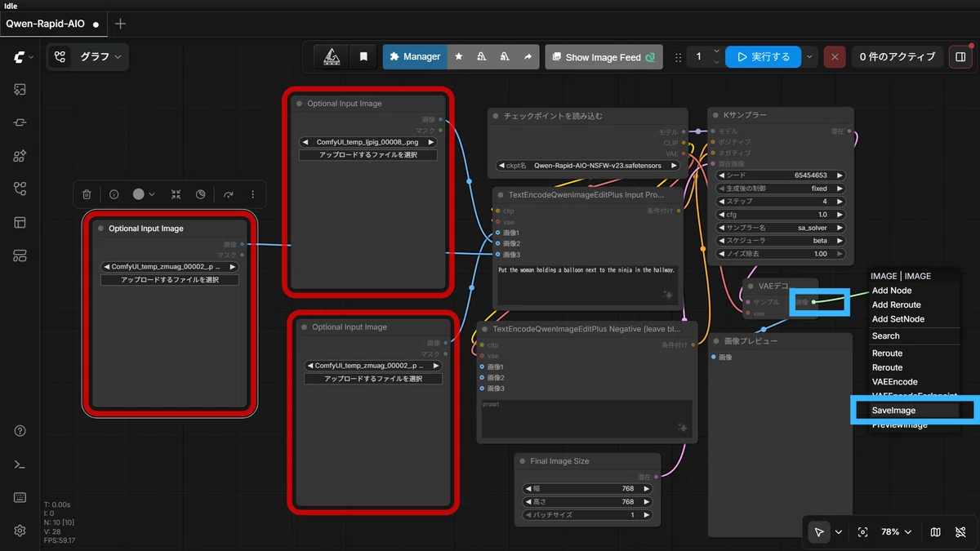Open the 78% zoom level dropdown
980x551 pixels.
point(896,532)
